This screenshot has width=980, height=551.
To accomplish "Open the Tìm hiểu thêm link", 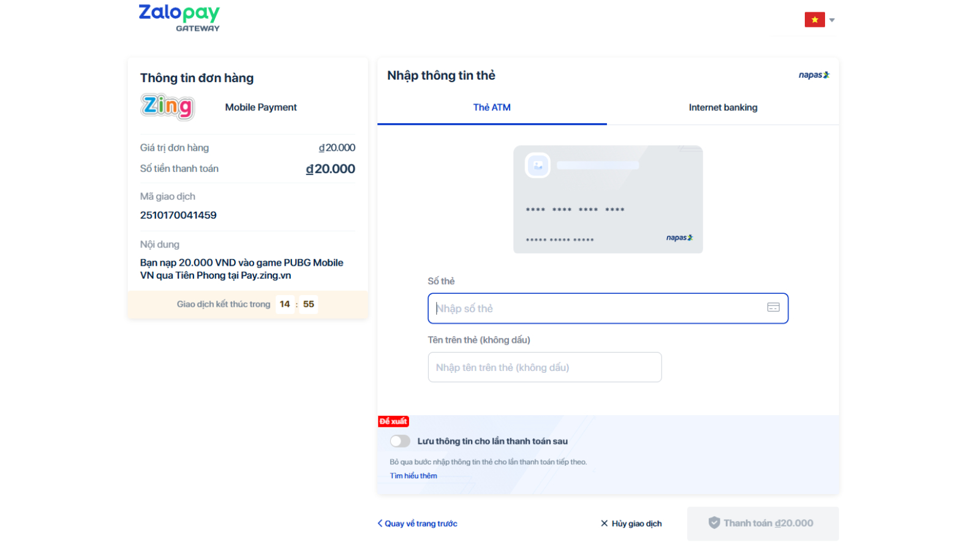I will point(413,476).
